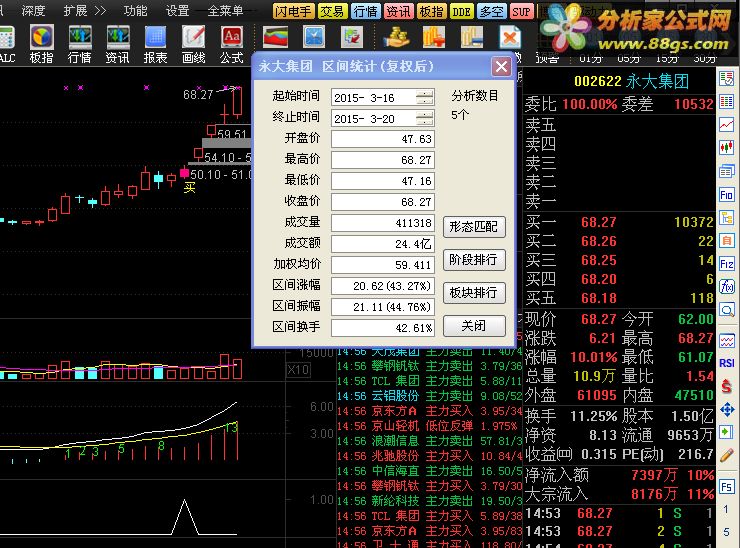Click the F10 sidebar icon
Image resolution: width=740 pixels, height=548 pixels.
pos(727,194)
